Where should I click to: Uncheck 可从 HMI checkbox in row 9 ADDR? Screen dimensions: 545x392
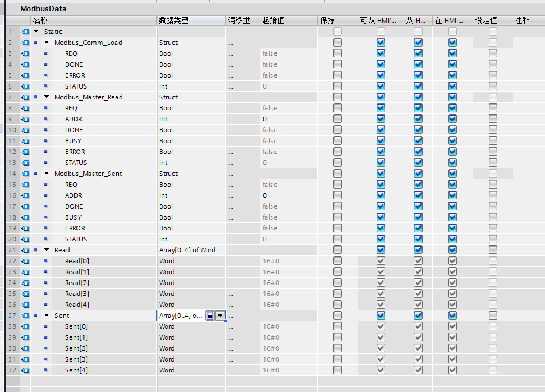[381, 119]
